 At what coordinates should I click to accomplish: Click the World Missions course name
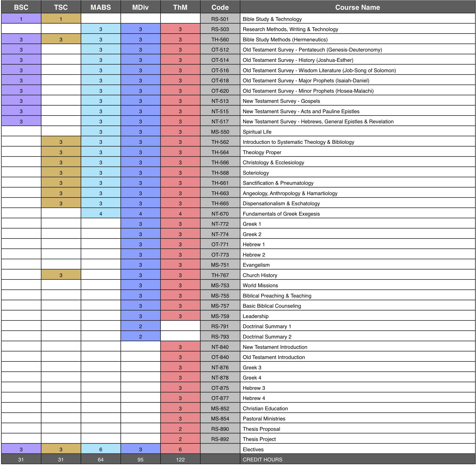[x=260, y=285]
